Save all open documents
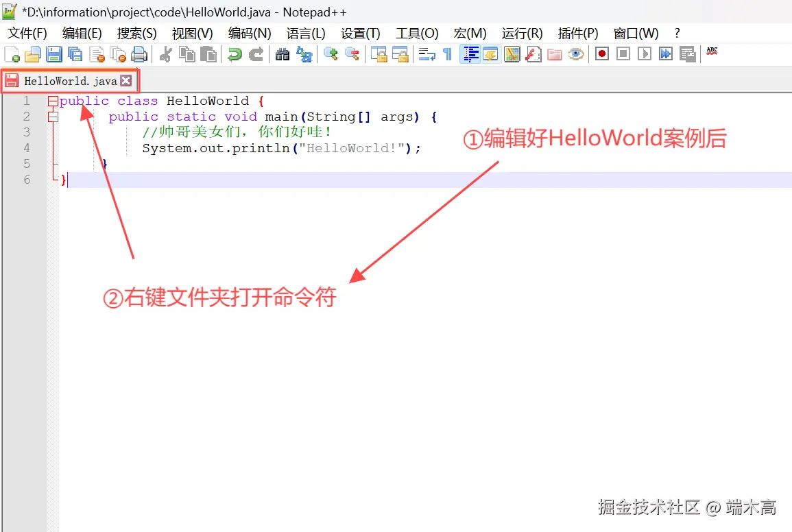Image resolution: width=792 pixels, height=532 pixels. [75, 53]
